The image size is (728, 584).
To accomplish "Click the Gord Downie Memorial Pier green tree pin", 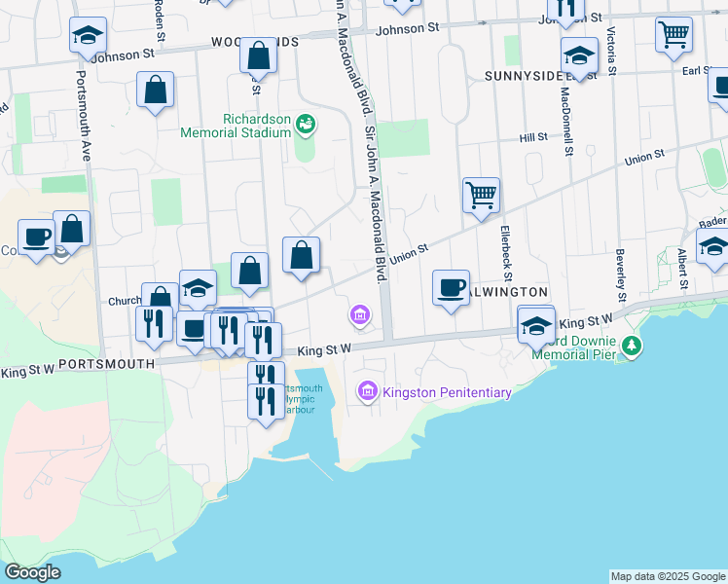I will coord(632,347).
